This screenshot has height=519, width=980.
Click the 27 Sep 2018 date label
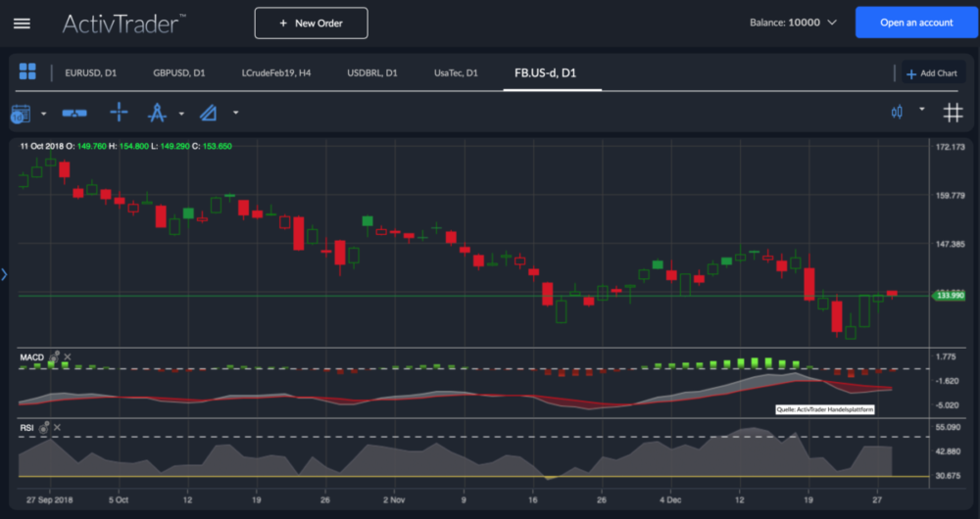coord(50,500)
